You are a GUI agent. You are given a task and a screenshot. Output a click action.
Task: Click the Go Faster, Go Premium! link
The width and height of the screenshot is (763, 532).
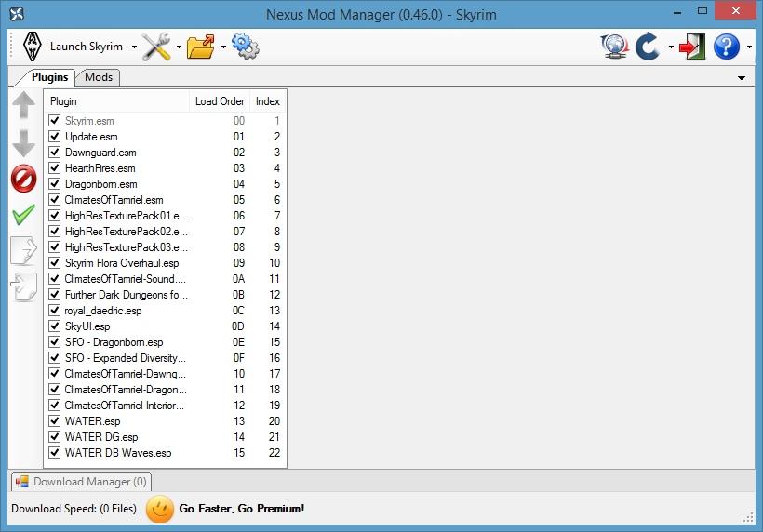[242, 509]
